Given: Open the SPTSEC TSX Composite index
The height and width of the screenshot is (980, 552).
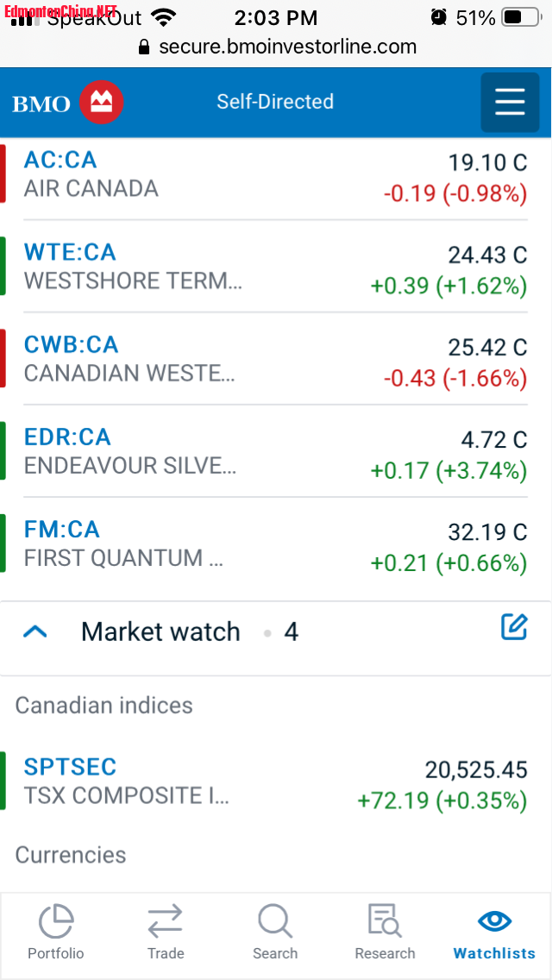Looking at the screenshot, I should [70, 767].
